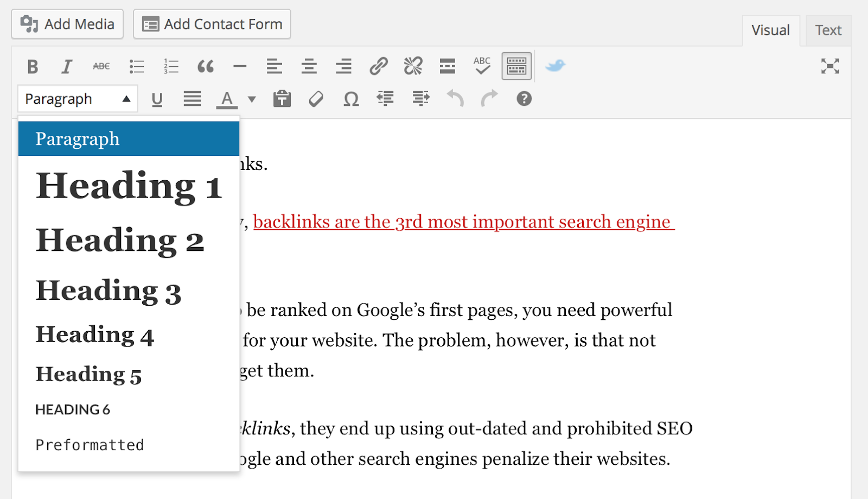Insert a numbered list

(170, 66)
